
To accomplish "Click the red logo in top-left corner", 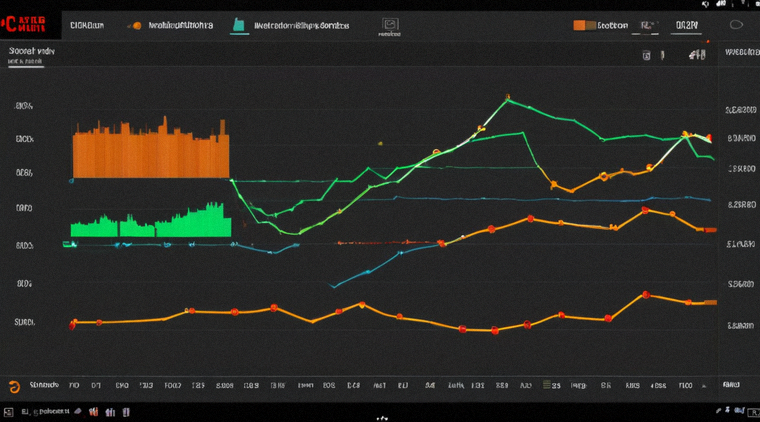I will pyautogui.click(x=23, y=24).
